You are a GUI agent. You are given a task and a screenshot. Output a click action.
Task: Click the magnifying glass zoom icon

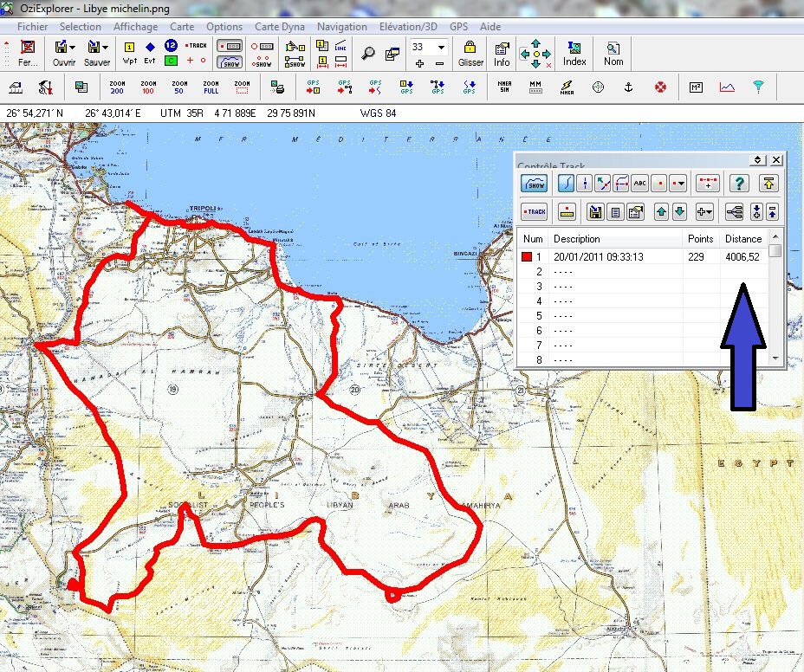[369, 52]
